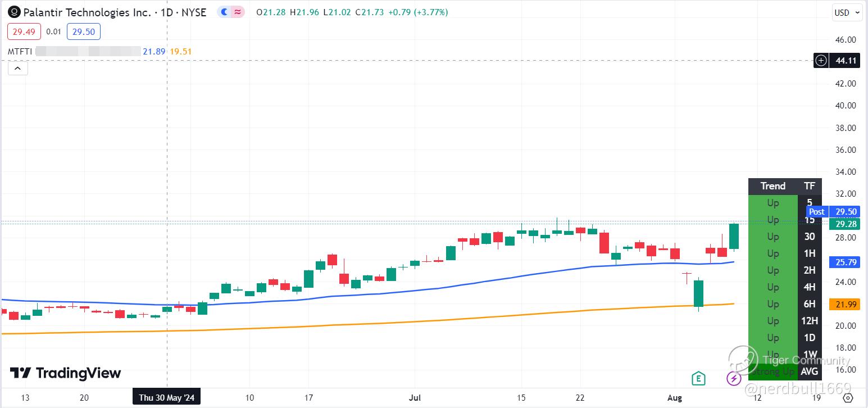Screen dimensions: 868x408
Task: Click the 1D timeframe row in the table
Action: coord(785,338)
